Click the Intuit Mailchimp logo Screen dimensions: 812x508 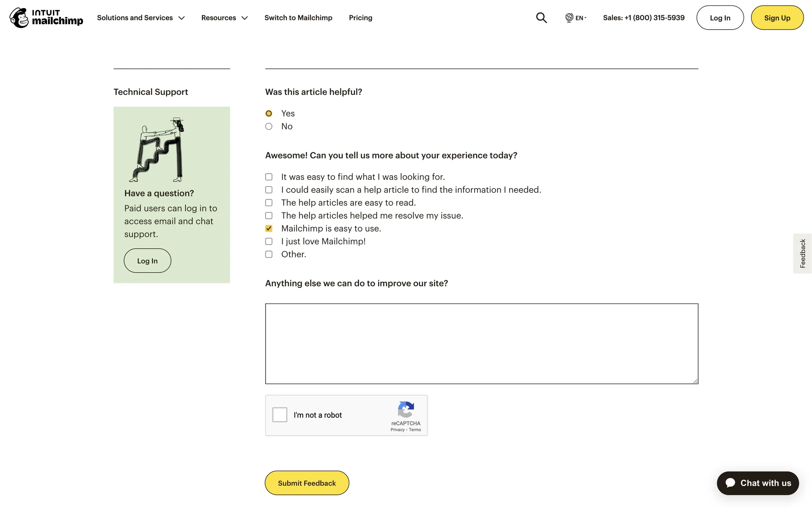[46, 17]
